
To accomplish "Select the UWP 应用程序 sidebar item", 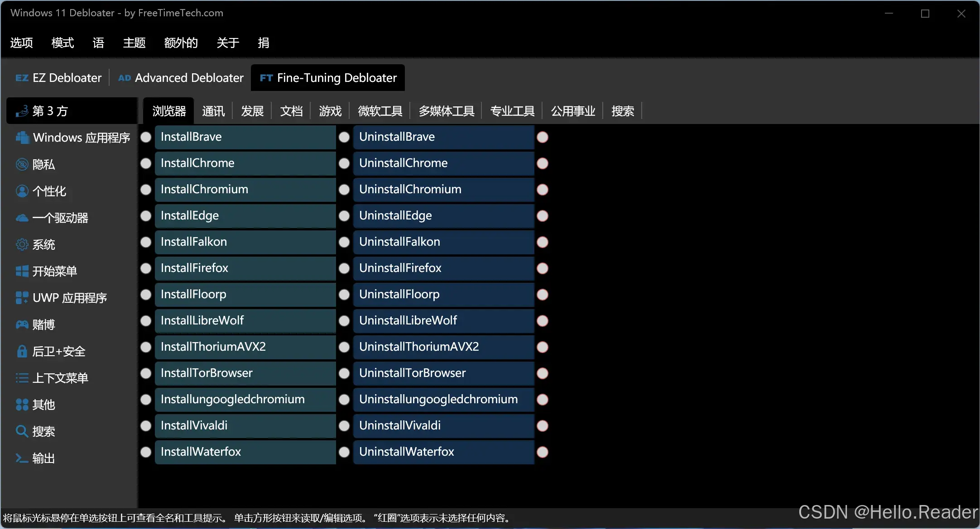I will click(69, 298).
